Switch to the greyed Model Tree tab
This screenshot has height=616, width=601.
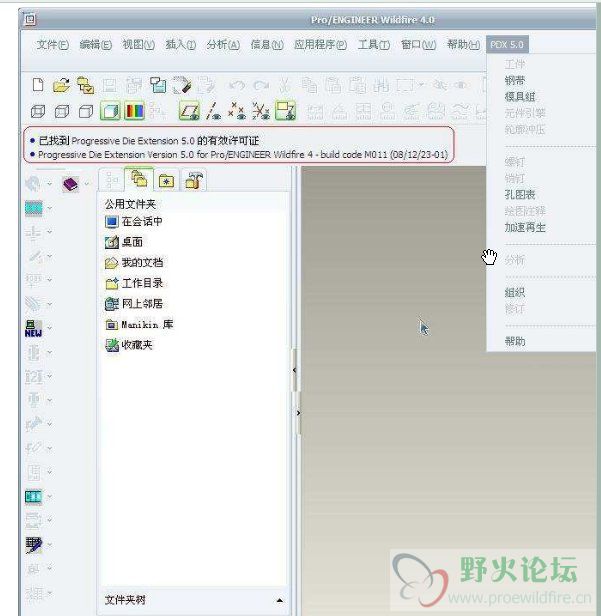click(112, 181)
